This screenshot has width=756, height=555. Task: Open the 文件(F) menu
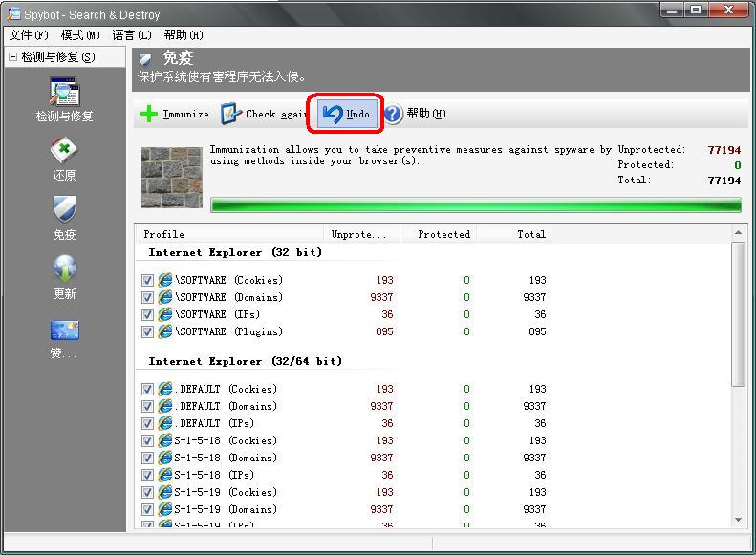[29, 35]
